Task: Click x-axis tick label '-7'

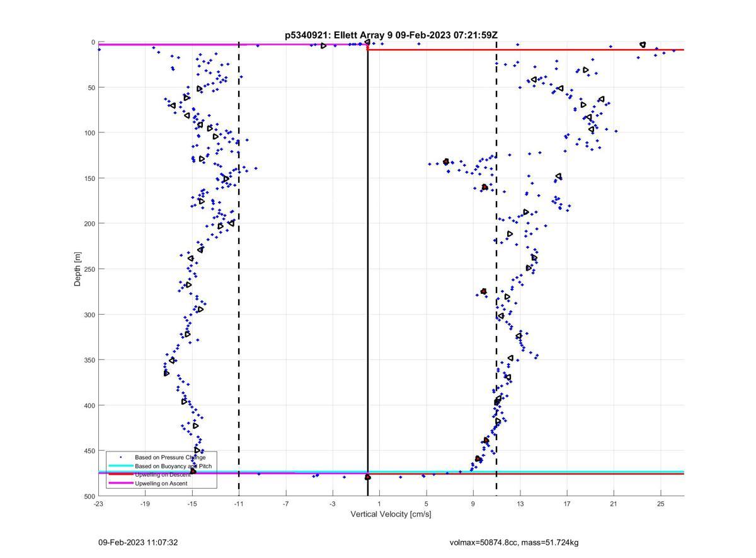Action: tap(286, 504)
